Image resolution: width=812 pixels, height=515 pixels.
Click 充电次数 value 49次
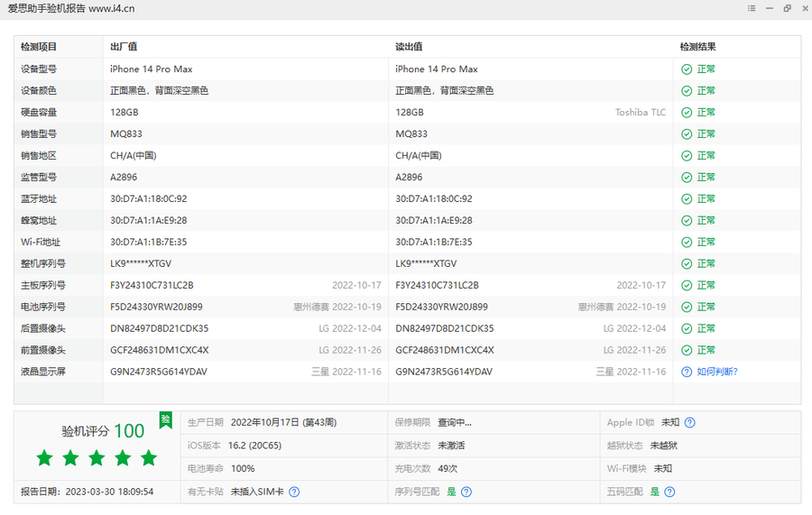point(448,468)
